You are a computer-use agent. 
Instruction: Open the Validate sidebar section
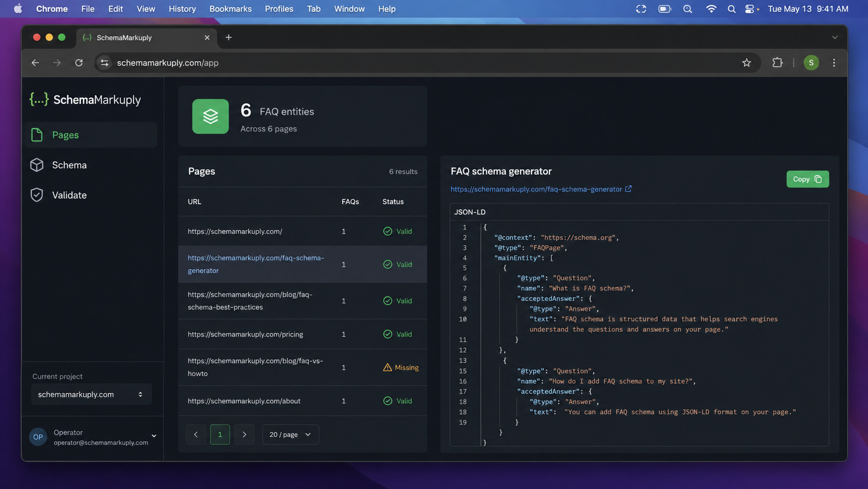(91, 195)
